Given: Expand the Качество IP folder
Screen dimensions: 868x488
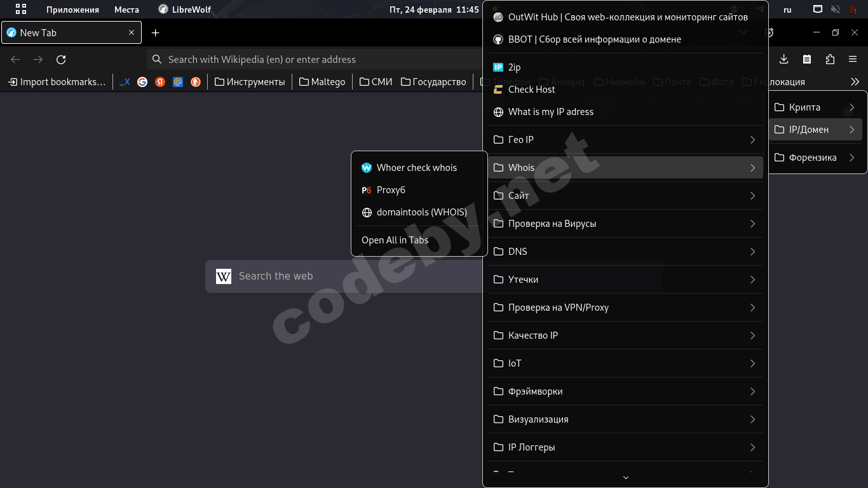Looking at the screenshot, I should tap(625, 335).
